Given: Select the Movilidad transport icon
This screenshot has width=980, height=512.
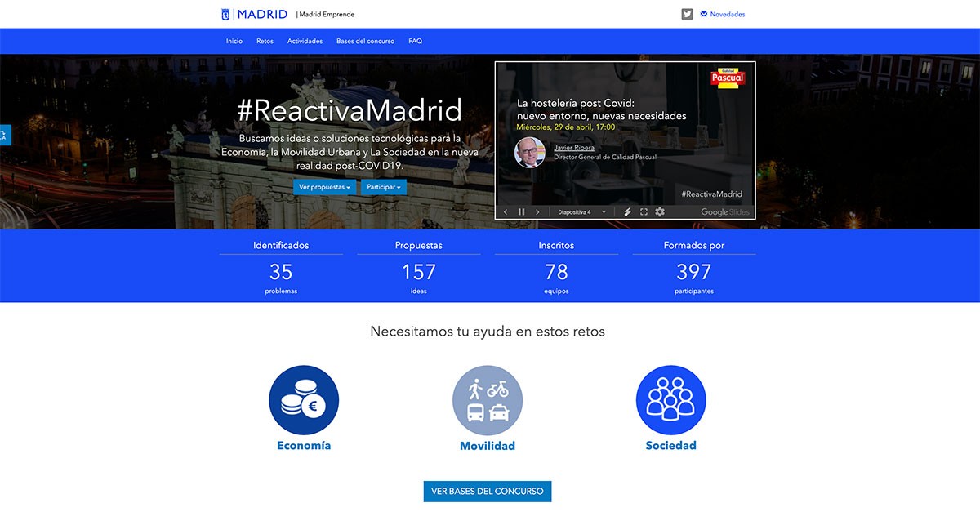Looking at the screenshot, I should coord(488,400).
